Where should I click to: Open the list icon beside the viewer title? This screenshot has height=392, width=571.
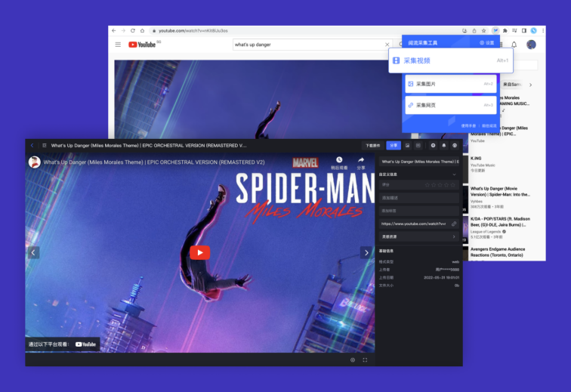45,145
